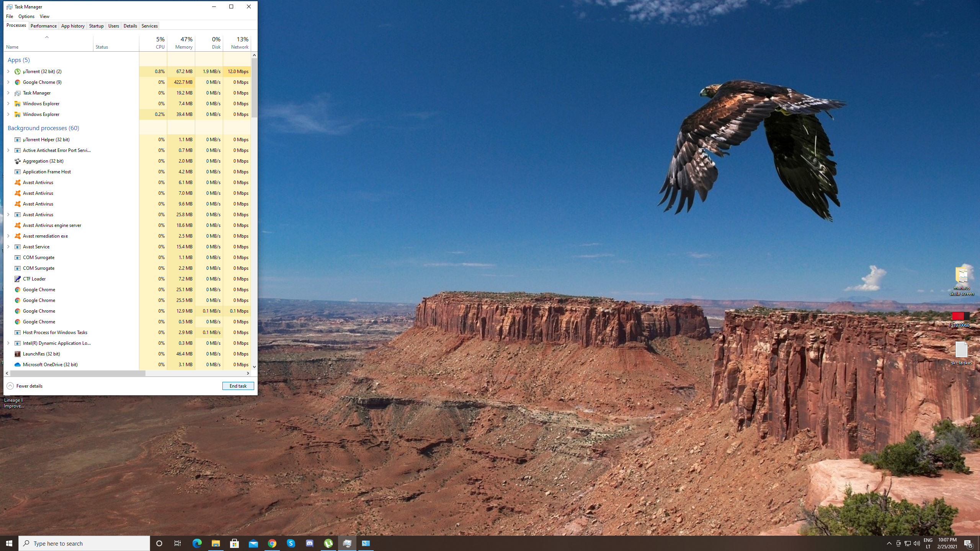Image resolution: width=980 pixels, height=551 pixels.
Task: Select the CTF Loader process icon
Action: click(17, 279)
